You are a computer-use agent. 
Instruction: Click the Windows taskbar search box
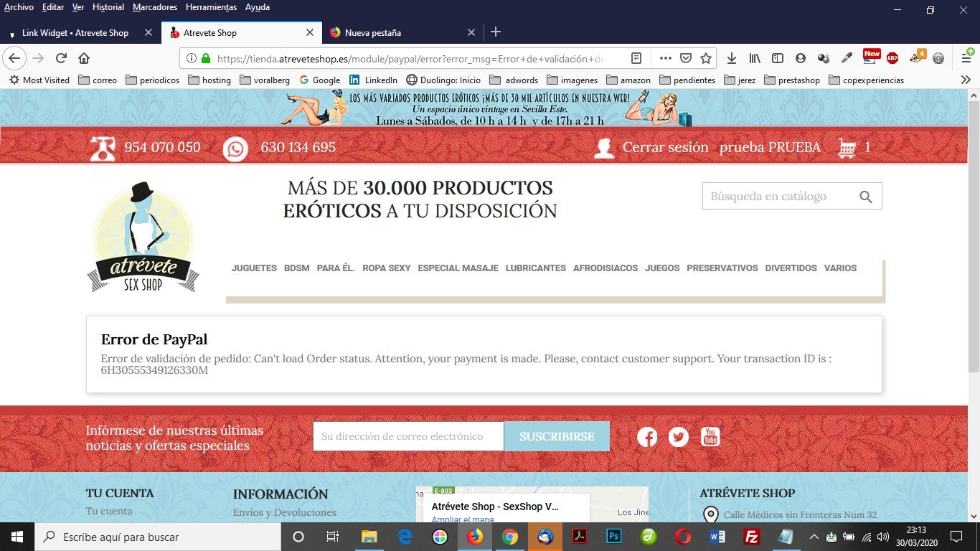pos(158,537)
